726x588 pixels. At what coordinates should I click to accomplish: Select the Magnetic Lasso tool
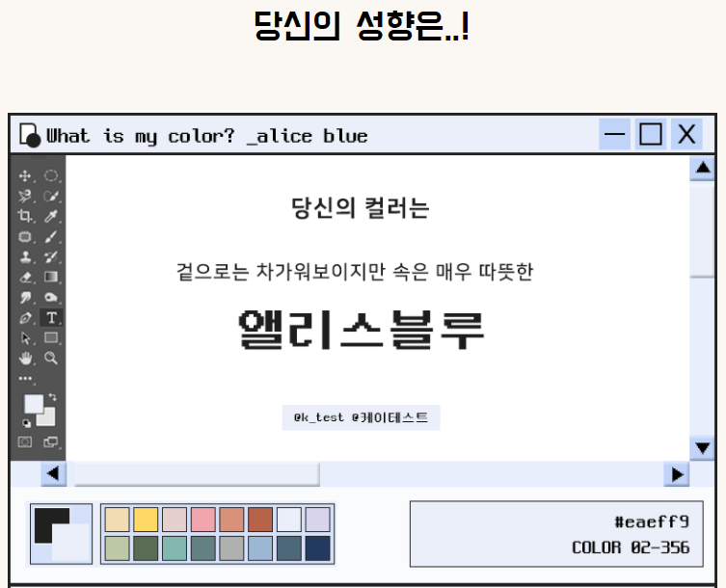coord(25,196)
